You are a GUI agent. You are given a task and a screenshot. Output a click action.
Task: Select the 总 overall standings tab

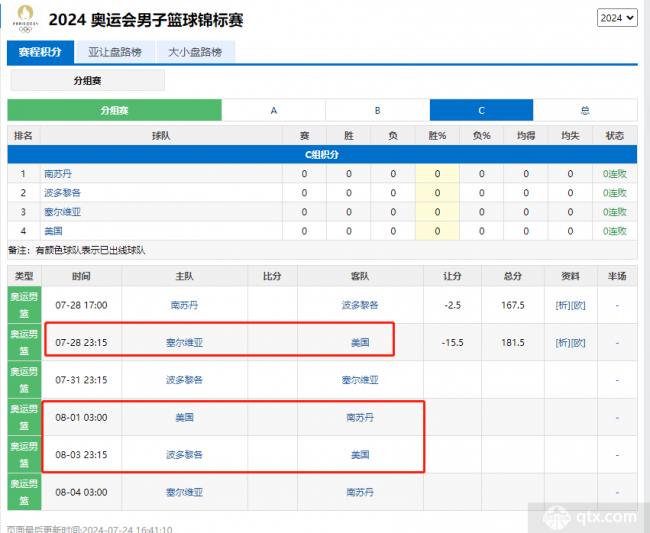pyautogui.click(x=585, y=110)
